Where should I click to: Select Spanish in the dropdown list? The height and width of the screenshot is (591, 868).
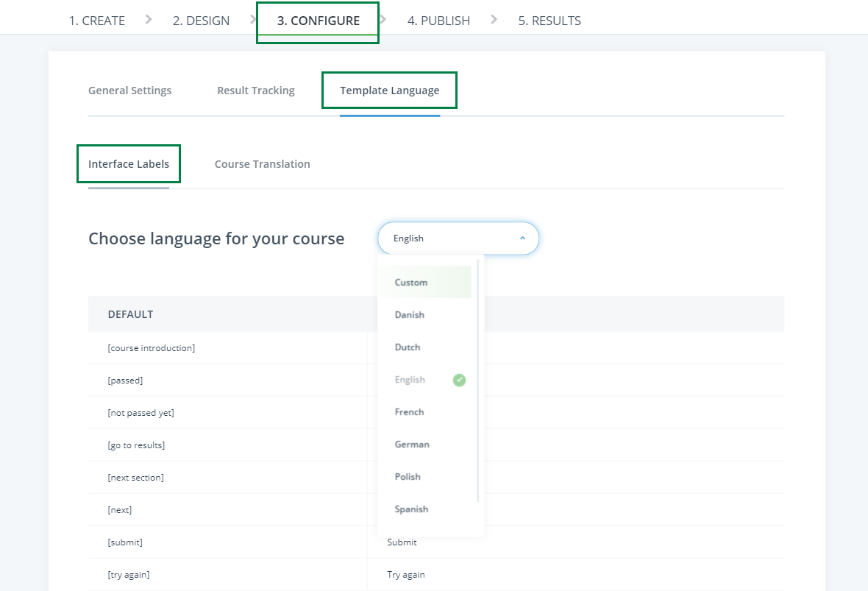411,509
